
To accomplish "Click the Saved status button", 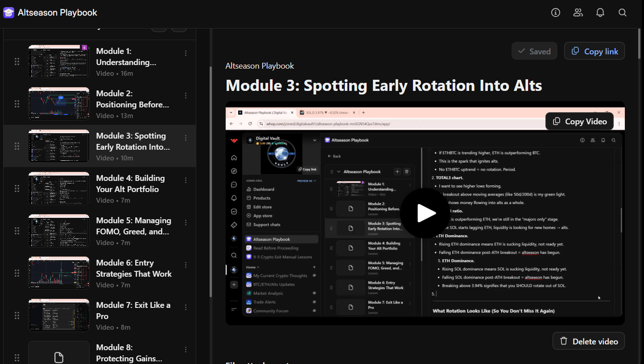I will click(534, 51).
